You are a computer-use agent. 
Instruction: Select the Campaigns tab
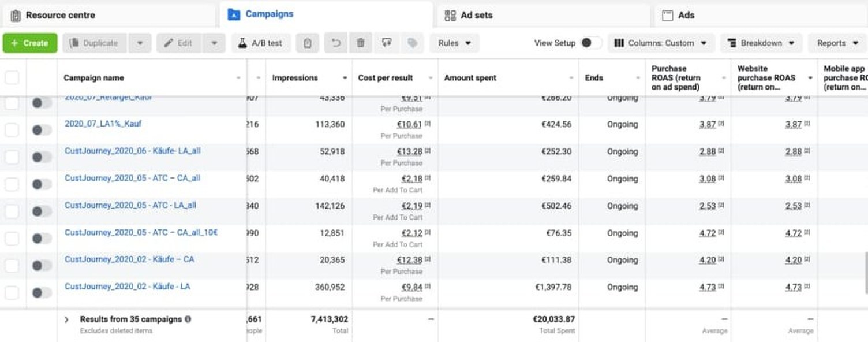pyautogui.click(x=326, y=14)
